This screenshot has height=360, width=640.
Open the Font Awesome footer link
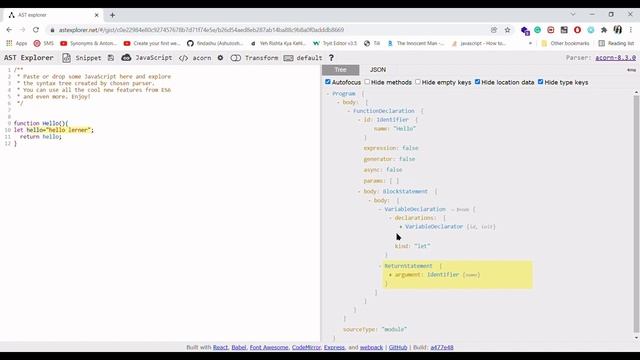coord(269,347)
